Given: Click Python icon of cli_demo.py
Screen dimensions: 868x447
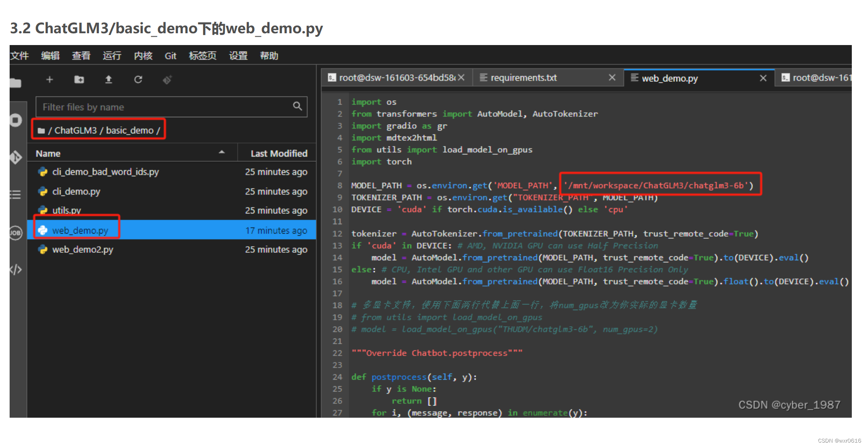Looking at the screenshot, I should 43,191.
